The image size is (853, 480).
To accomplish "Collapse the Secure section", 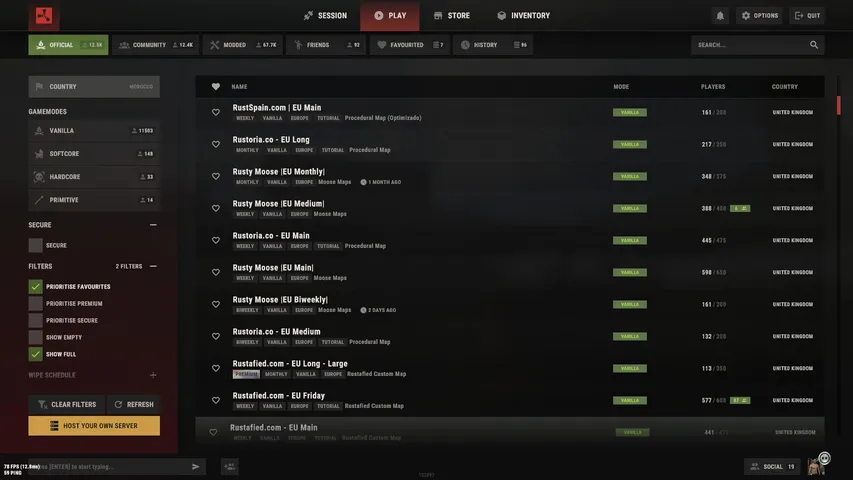I will (153, 225).
